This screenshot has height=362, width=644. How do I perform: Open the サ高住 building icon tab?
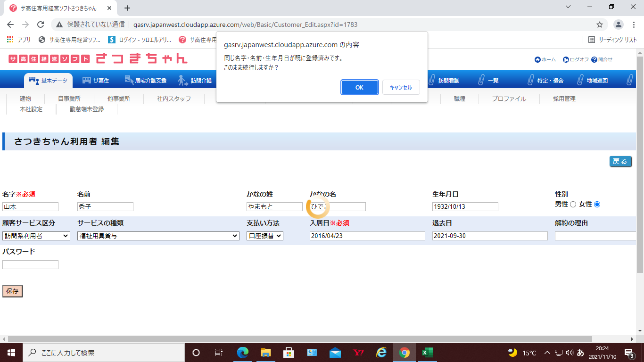pos(87,81)
